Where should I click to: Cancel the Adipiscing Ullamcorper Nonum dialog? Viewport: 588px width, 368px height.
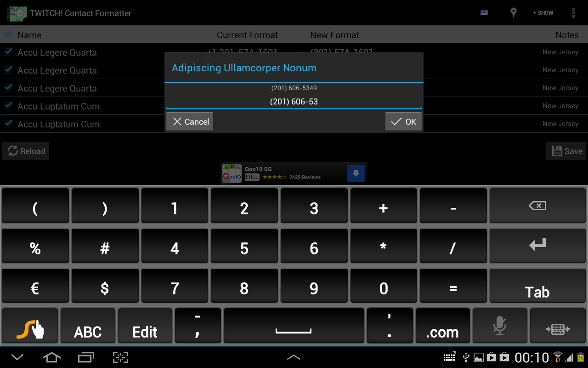(189, 121)
